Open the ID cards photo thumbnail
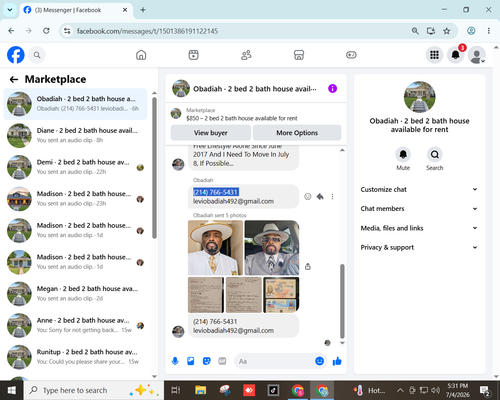The width and height of the screenshot is (500, 400). click(x=281, y=295)
